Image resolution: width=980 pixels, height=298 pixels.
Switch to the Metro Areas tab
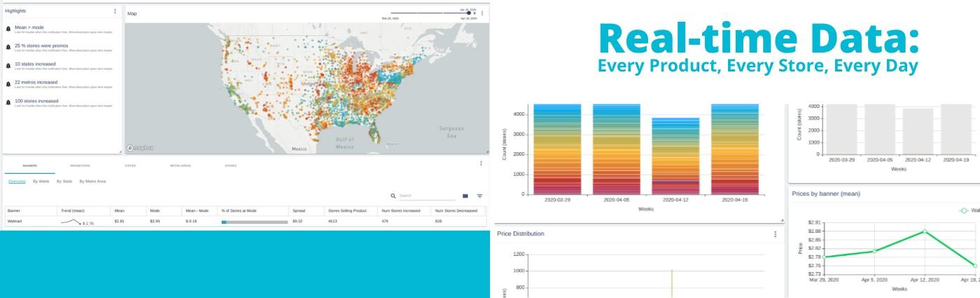[x=180, y=165]
